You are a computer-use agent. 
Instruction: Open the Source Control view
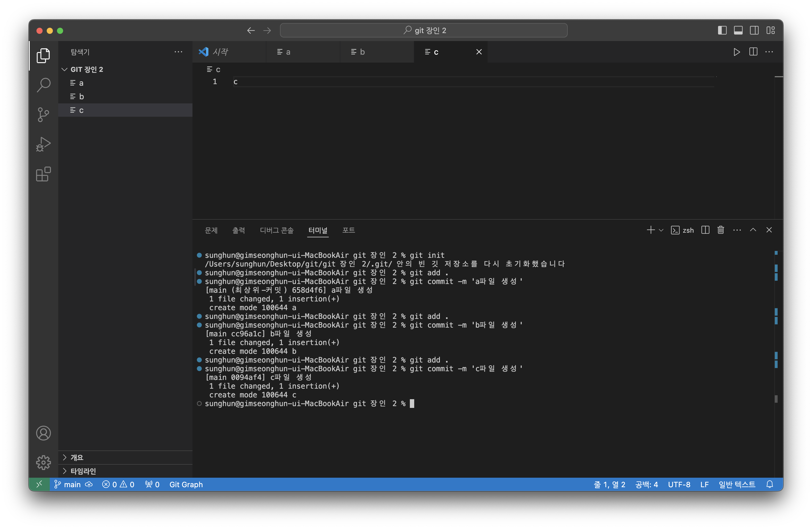(x=43, y=115)
